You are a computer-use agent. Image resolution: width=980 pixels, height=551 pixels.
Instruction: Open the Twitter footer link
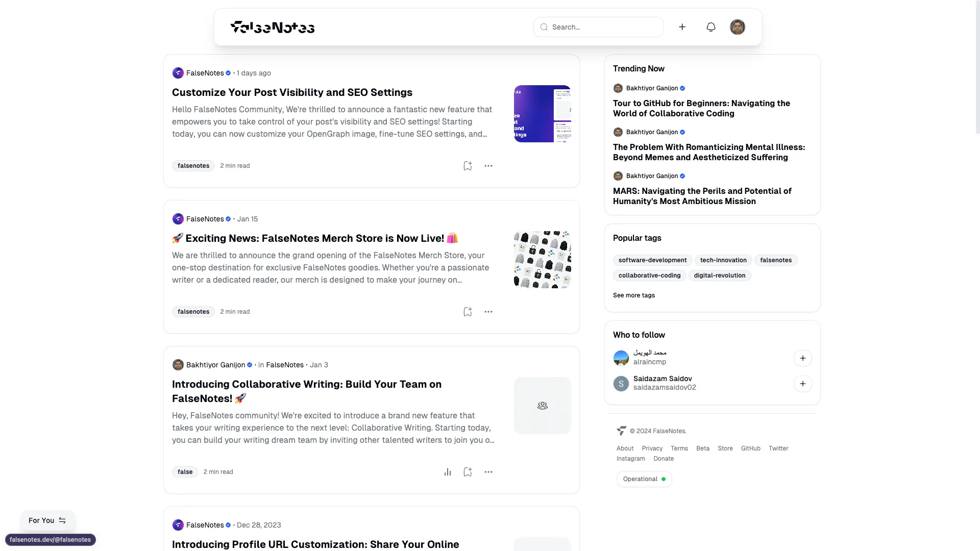(x=778, y=448)
